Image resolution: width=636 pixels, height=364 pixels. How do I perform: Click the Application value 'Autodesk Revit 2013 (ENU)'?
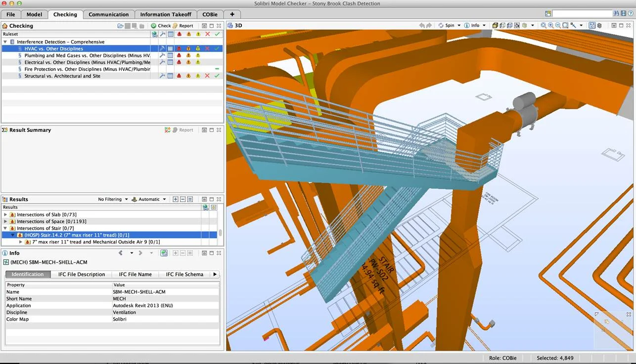coord(143,306)
